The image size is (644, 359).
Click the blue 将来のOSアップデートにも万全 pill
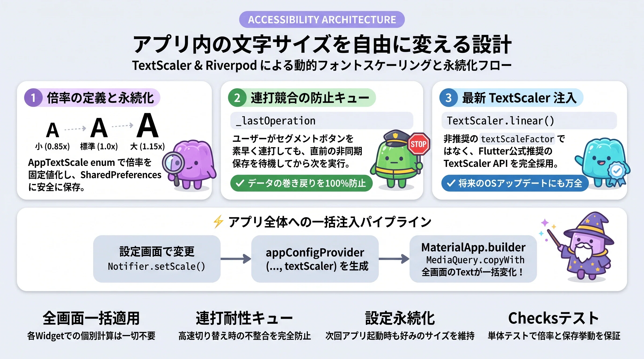click(x=515, y=183)
